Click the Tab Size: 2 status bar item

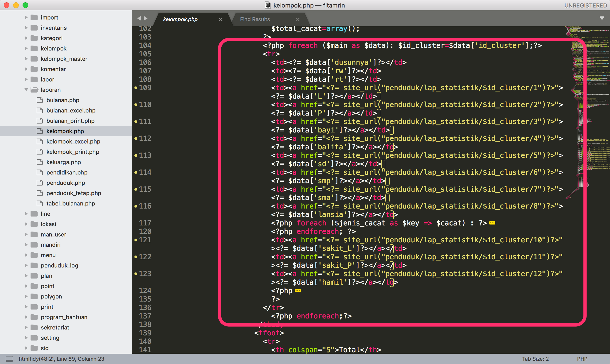[536, 358]
